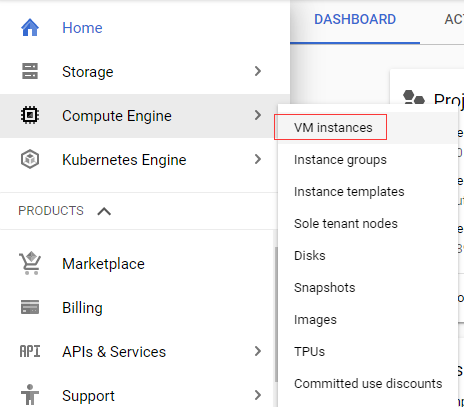Open the APIs & Services label
The image size is (464, 407).
coord(114,352)
